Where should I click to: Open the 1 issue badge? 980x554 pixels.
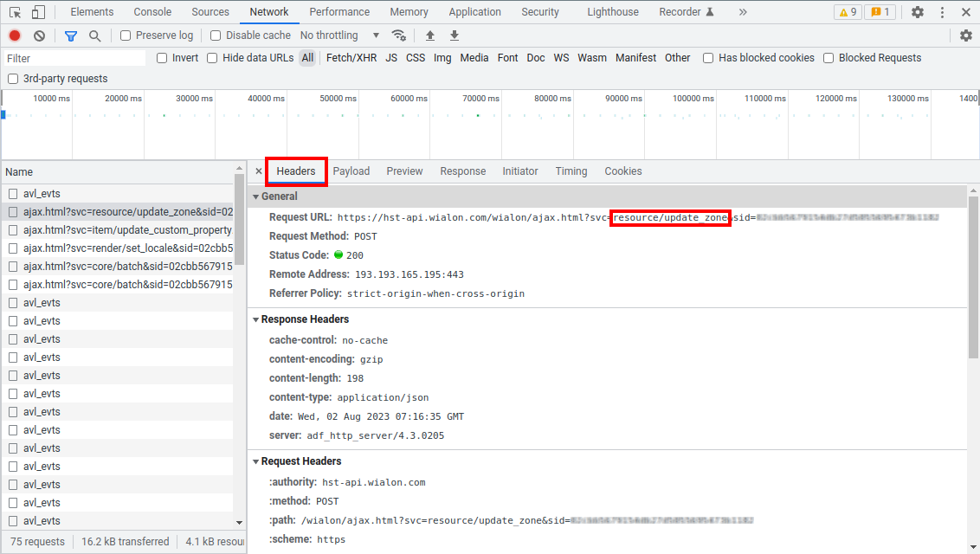click(x=880, y=12)
